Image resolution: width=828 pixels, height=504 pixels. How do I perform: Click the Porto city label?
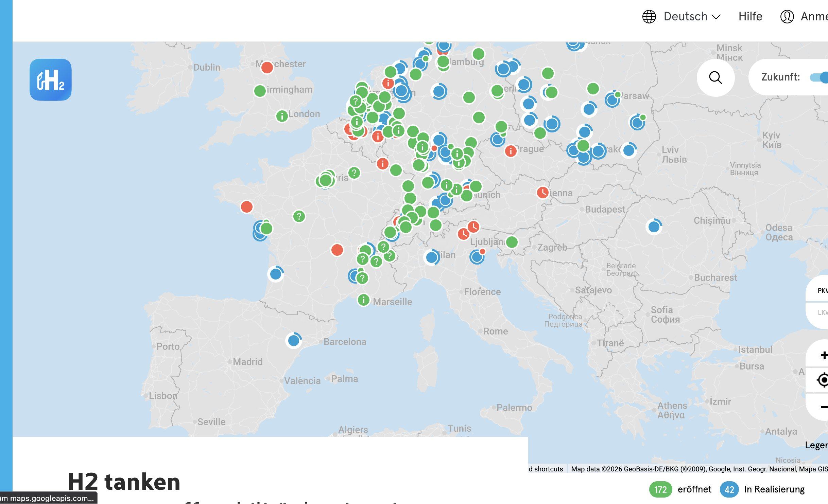pyautogui.click(x=168, y=346)
